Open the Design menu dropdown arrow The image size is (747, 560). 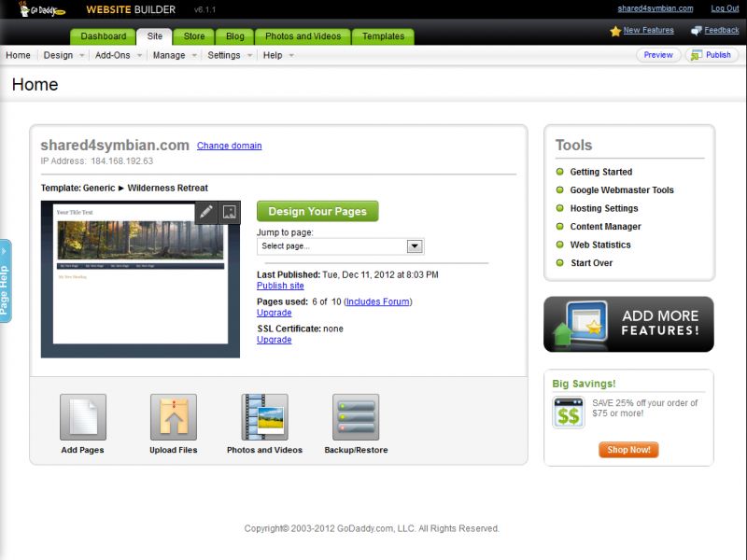click(x=81, y=55)
